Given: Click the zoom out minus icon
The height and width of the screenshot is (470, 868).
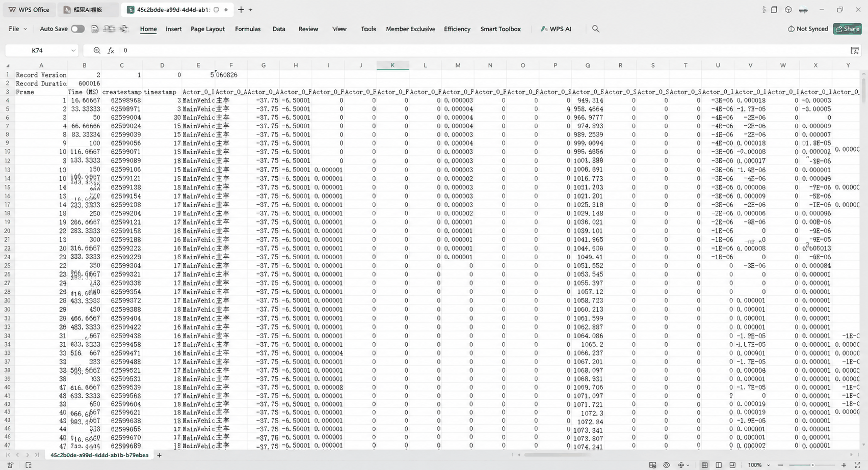Looking at the screenshot, I should (780, 465).
